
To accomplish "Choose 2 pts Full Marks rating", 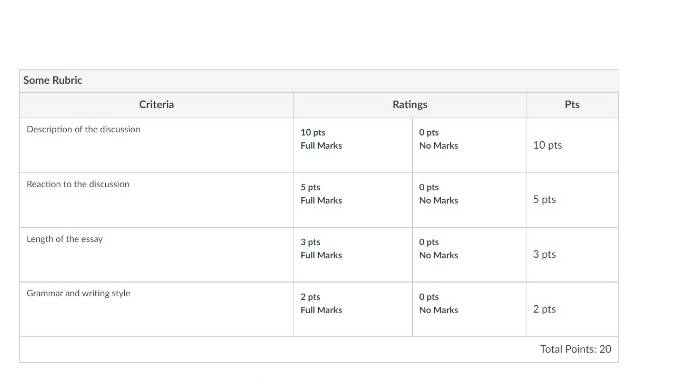I will click(353, 309).
